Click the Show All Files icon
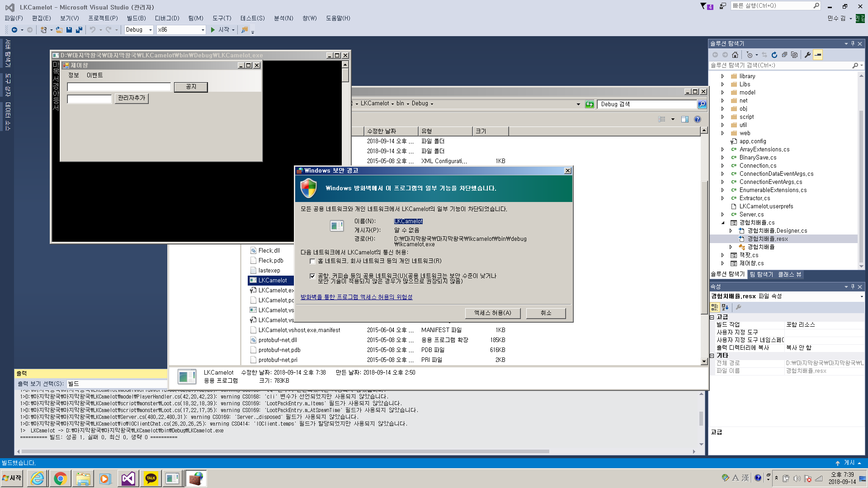This screenshot has width=868, height=488. click(x=794, y=55)
